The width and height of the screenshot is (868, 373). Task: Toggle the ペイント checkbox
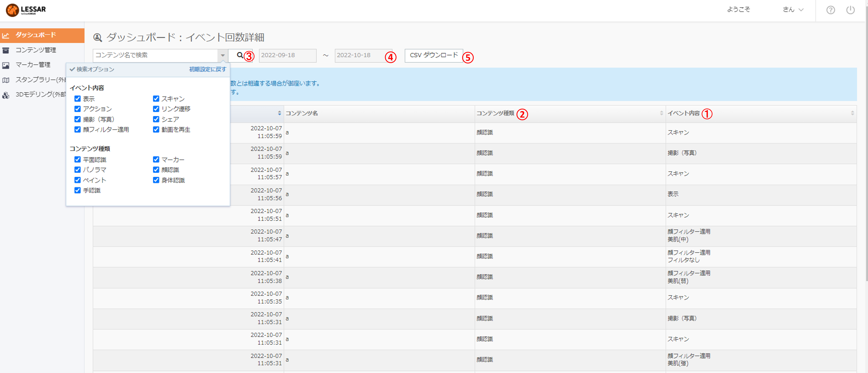tap(77, 180)
